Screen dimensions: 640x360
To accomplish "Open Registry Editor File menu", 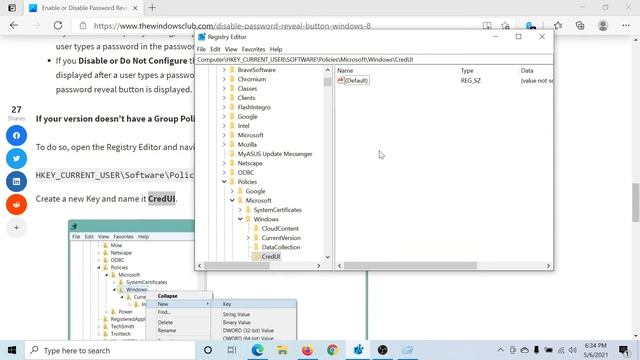I will coord(201,49).
